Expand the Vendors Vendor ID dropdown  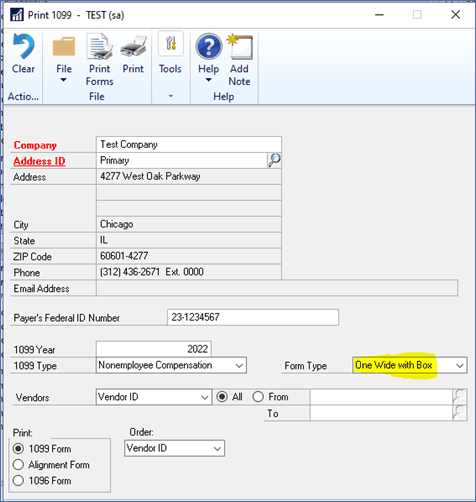click(x=154, y=397)
